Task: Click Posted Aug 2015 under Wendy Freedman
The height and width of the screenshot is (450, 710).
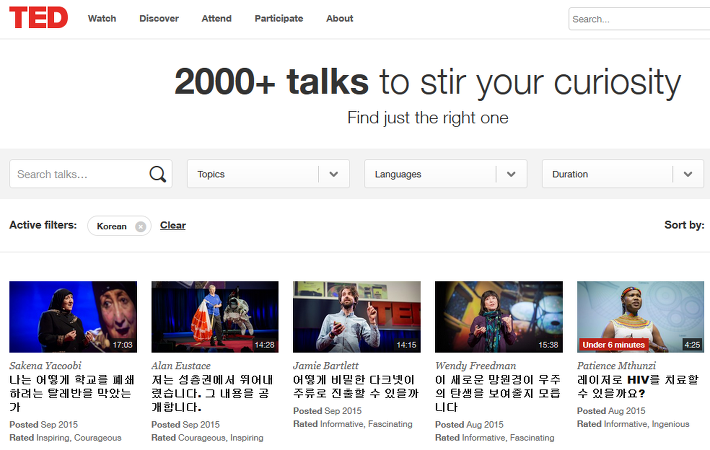Action: coord(469,425)
